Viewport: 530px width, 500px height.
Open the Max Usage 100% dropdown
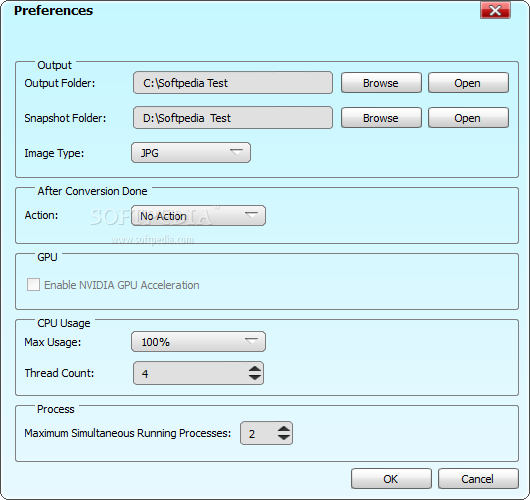pos(198,342)
